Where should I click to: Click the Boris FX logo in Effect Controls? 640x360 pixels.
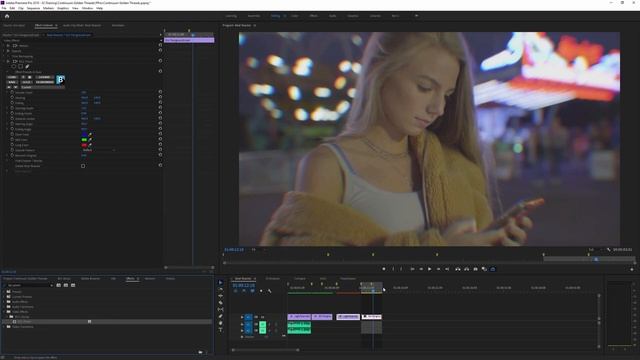pyautogui.click(x=60, y=80)
